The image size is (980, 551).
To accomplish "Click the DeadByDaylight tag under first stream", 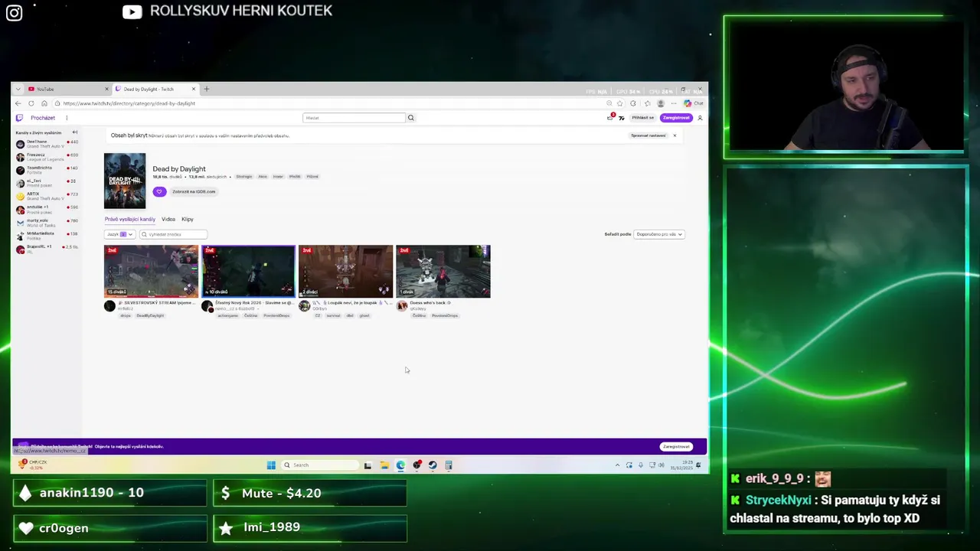I will 150,315.
